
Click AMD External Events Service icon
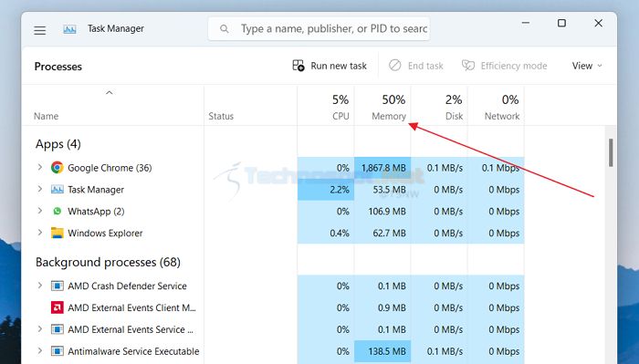click(x=57, y=329)
